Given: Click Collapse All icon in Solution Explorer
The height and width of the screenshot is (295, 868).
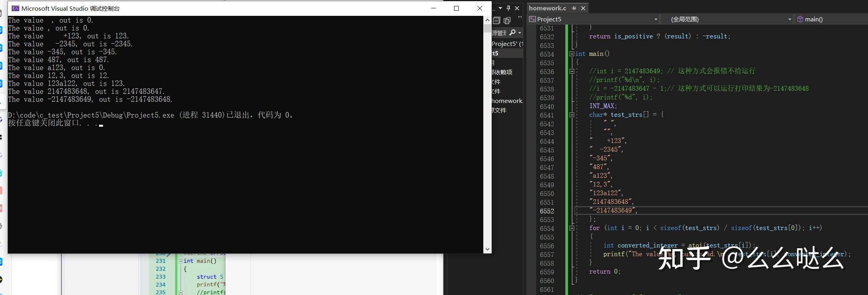Looking at the screenshot, I should point(497,21).
